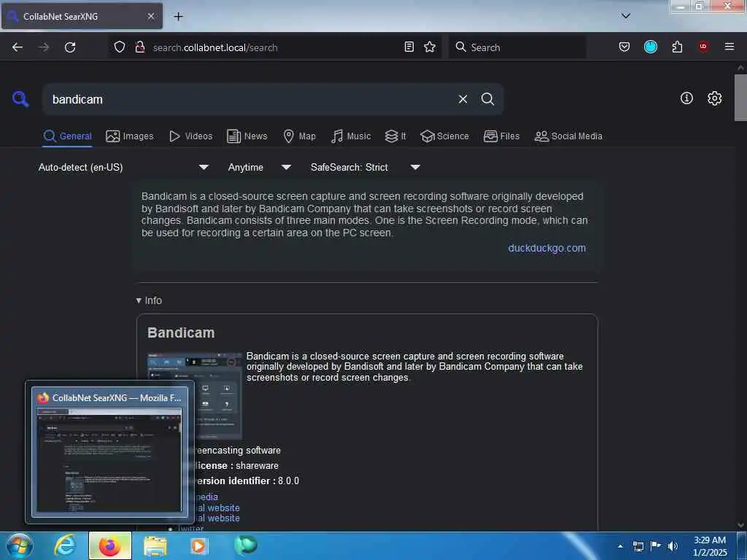Click the Firefox window preview thumbnail
Viewport: 747px width, 560px height.
(109, 452)
